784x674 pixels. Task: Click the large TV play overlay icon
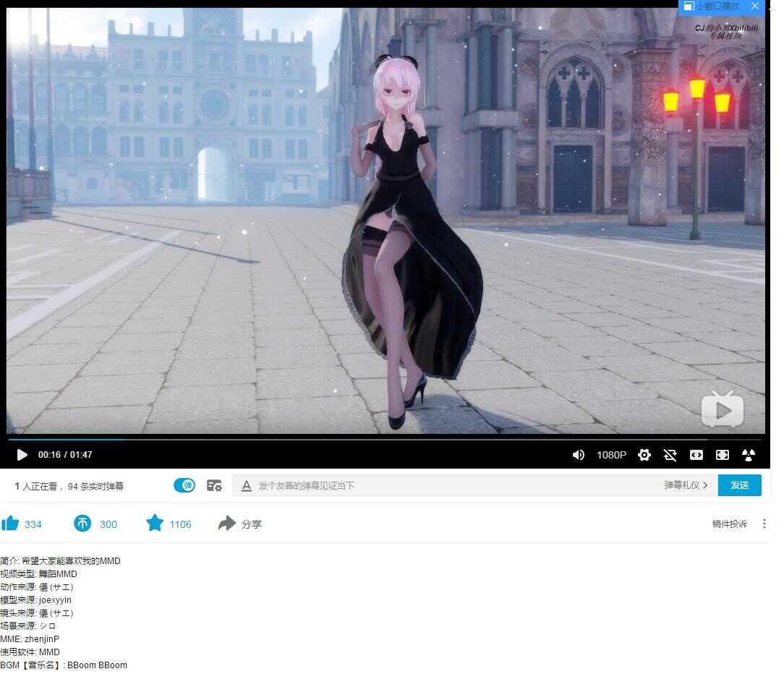(x=723, y=409)
